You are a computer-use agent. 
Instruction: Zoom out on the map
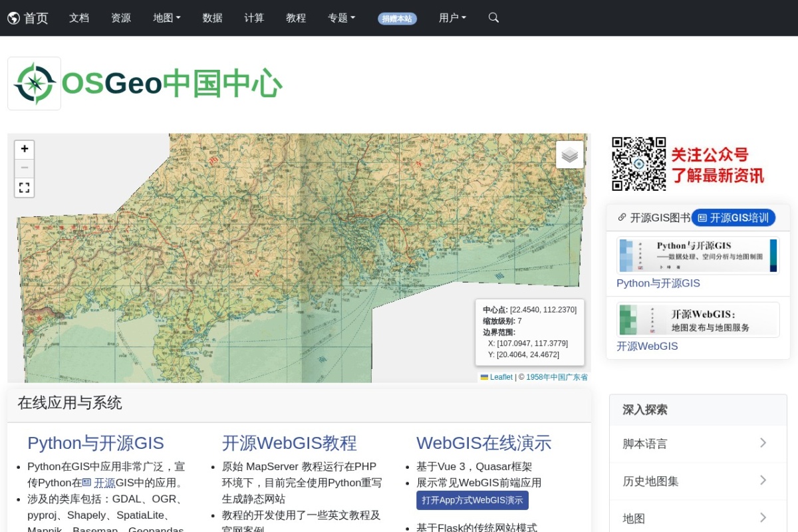(x=25, y=168)
